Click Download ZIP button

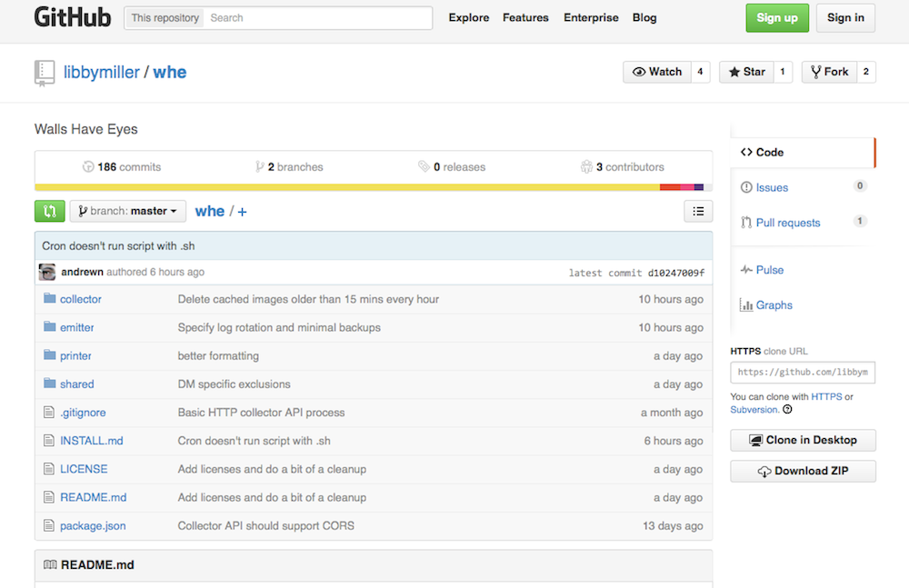click(803, 472)
